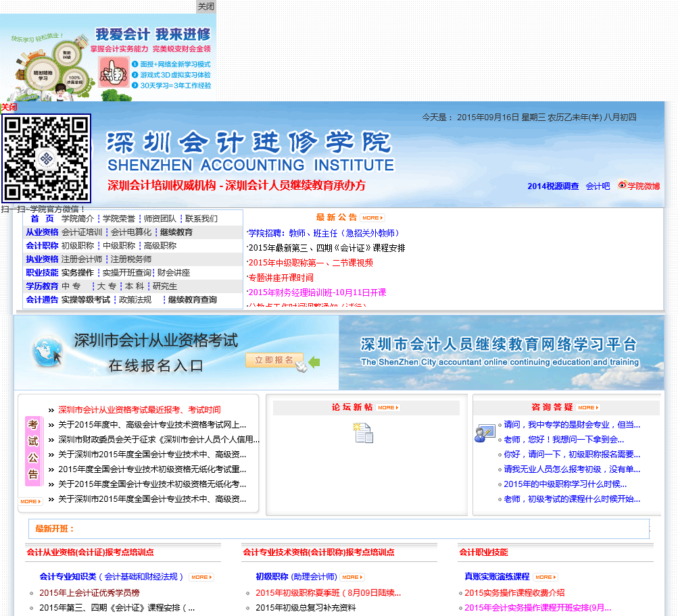Open 研究生 under 学历教育
678x616 pixels.
pos(165,286)
